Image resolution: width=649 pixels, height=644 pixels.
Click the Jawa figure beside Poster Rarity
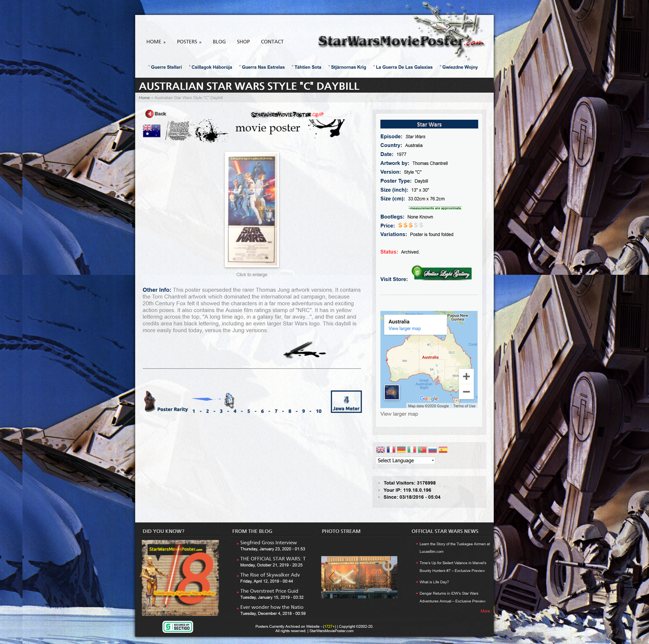[150, 401]
